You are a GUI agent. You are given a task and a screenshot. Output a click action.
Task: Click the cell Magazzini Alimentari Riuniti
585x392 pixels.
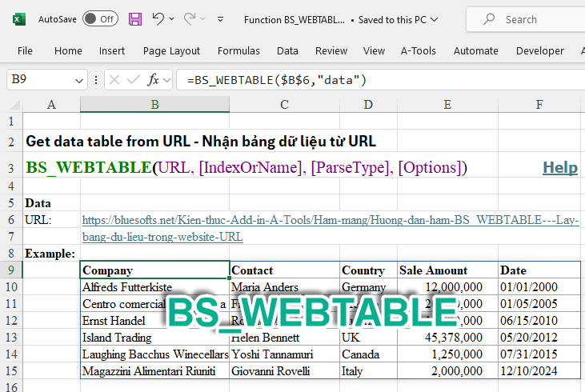pyautogui.click(x=154, y=370)
